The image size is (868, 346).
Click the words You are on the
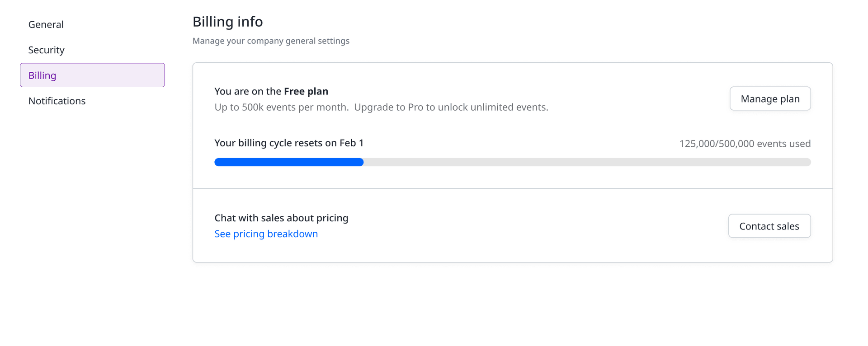click(248, 91)
